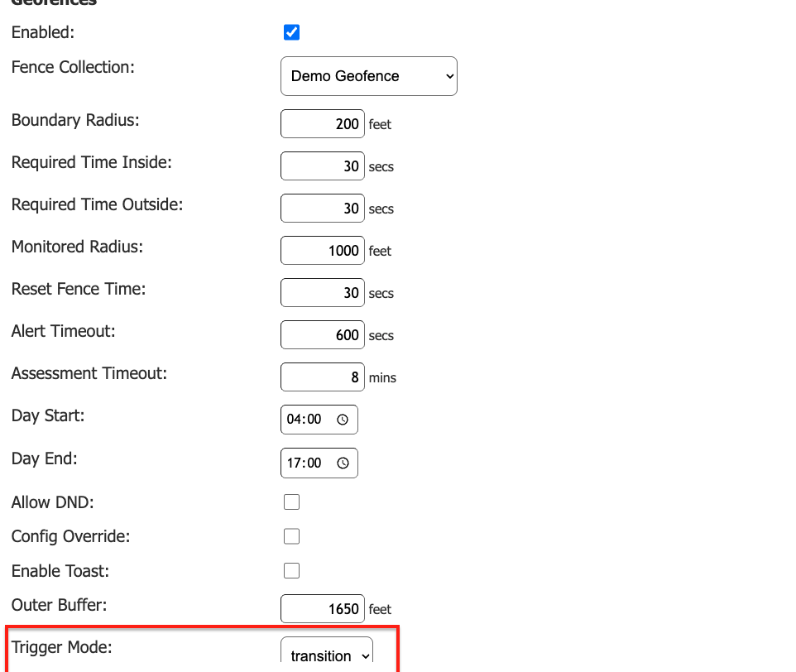
Task: Click the Reset Fence Time field
Action: tap(323, 292)
